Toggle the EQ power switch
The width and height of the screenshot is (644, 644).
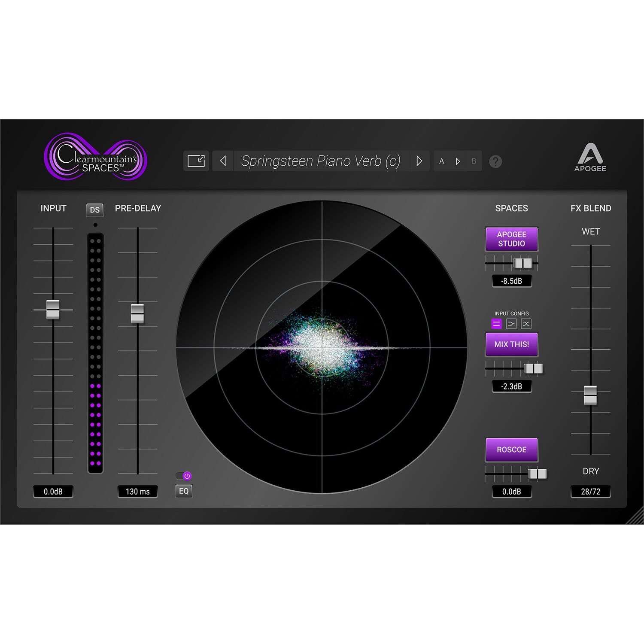184,476
